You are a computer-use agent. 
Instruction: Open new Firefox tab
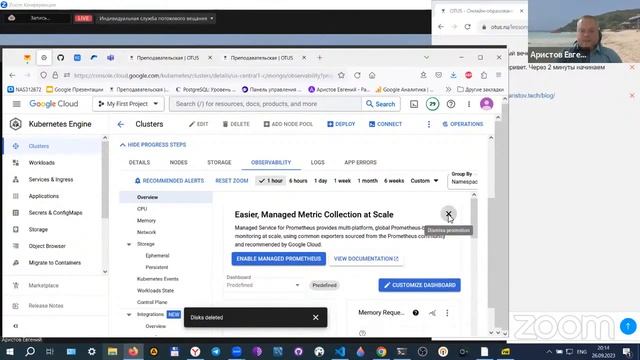pos(320,58)
